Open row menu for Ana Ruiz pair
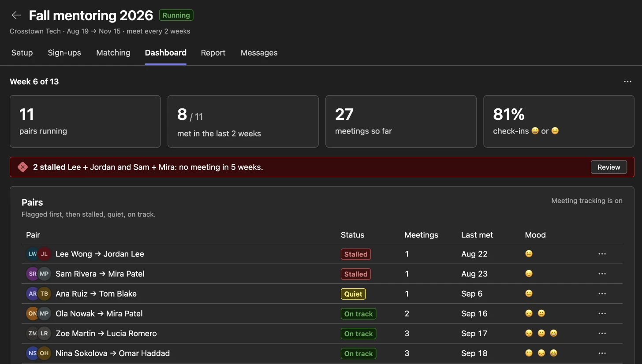 click(602, 293)
